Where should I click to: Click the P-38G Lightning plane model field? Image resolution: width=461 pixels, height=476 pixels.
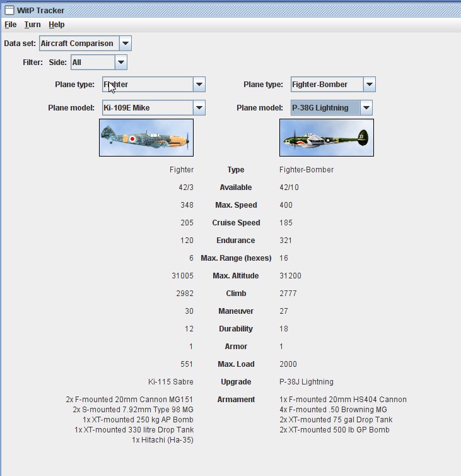pyautogui.click(x=326, y=108)
